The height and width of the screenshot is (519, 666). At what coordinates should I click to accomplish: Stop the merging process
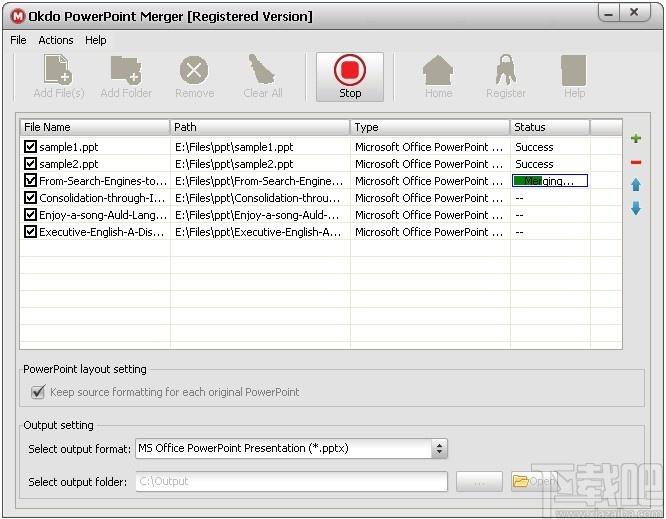pos(350,77)
